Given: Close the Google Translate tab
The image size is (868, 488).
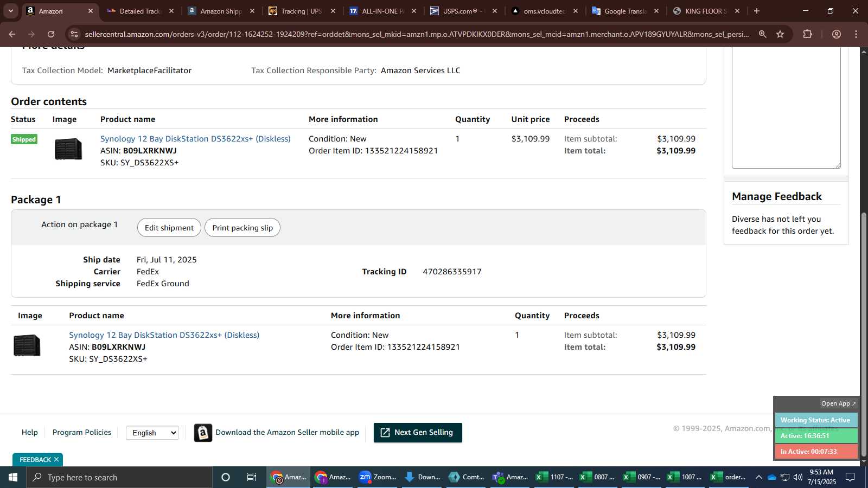Looking at the screenshot, I should point(656,11).
